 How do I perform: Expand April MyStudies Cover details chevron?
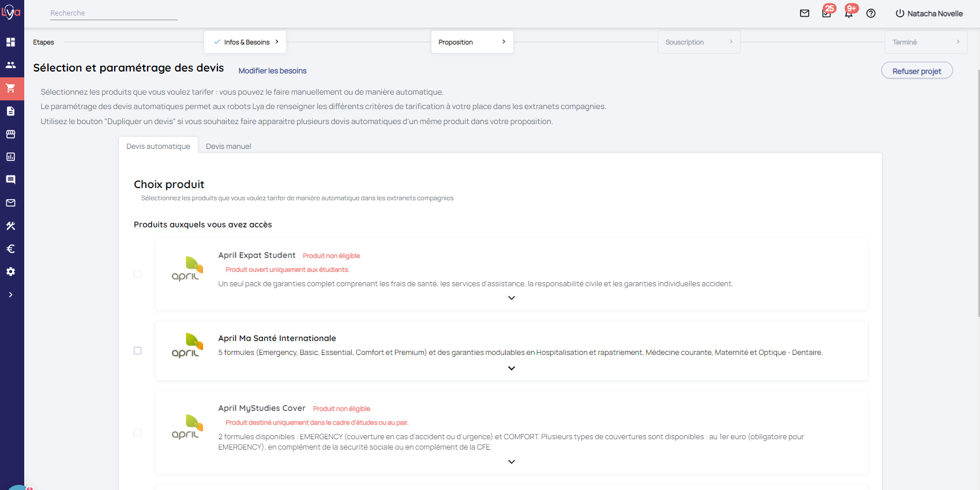[511, 462]
